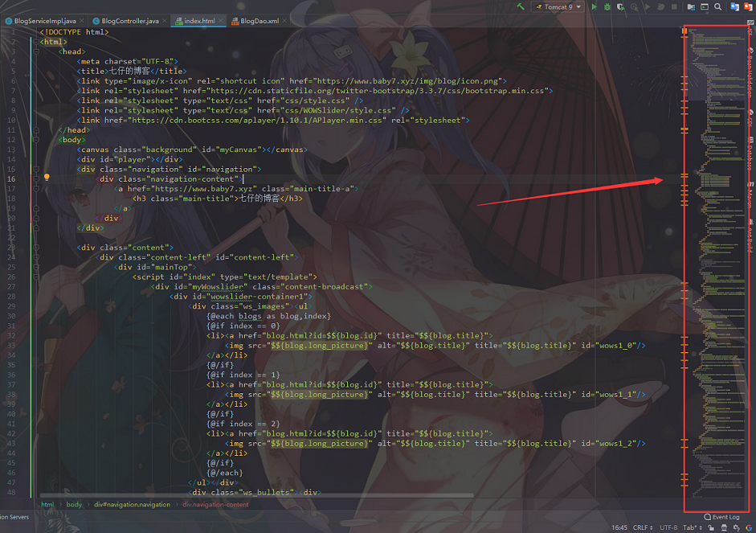Click the canvas tag on line 13
The image size is (756, 533).
pos(192,150)
